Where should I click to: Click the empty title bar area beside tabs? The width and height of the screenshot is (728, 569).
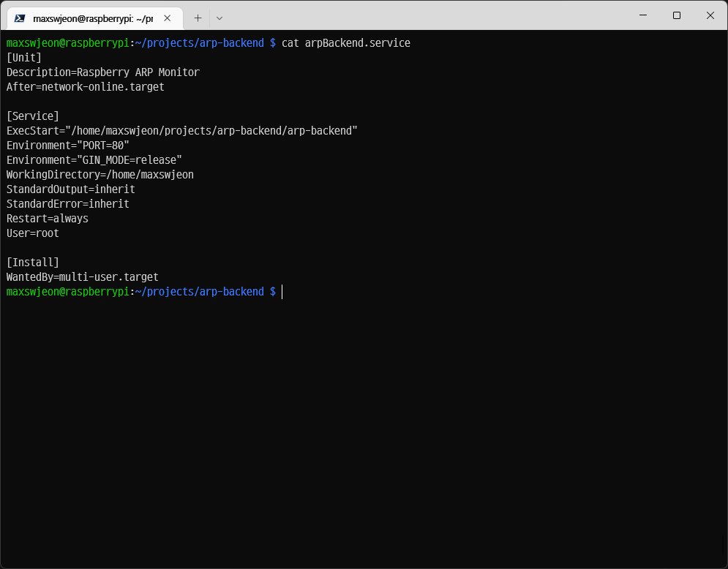pos(424,15)
